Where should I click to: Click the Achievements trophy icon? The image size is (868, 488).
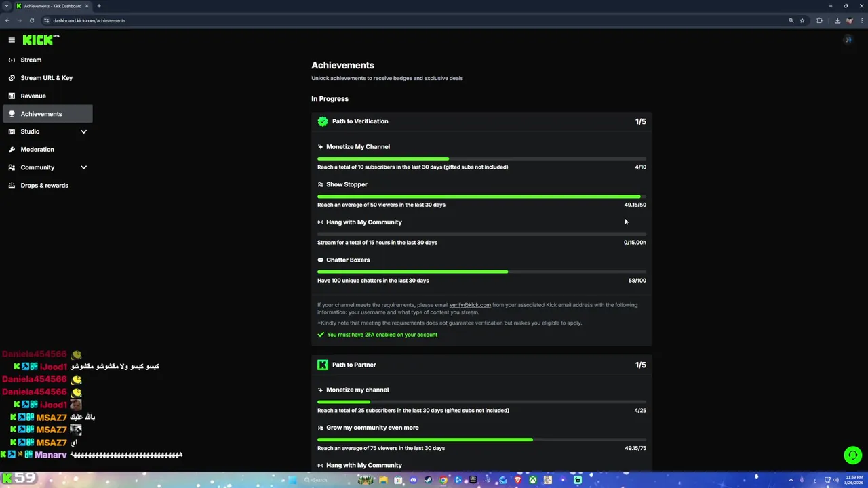(x=12, y=114)
